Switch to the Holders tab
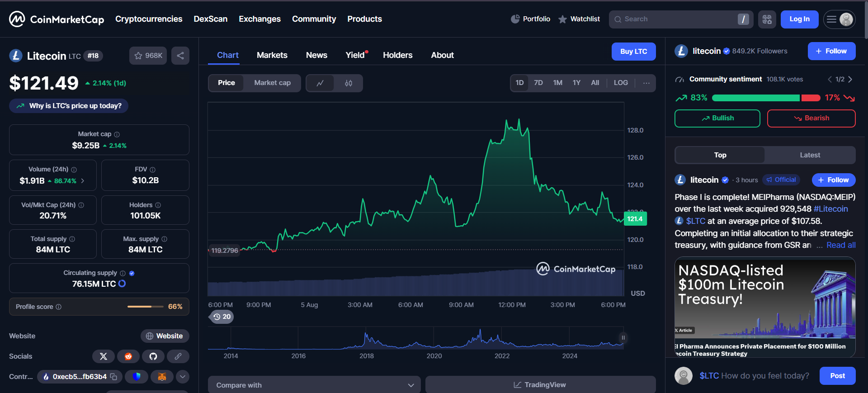 398,55
